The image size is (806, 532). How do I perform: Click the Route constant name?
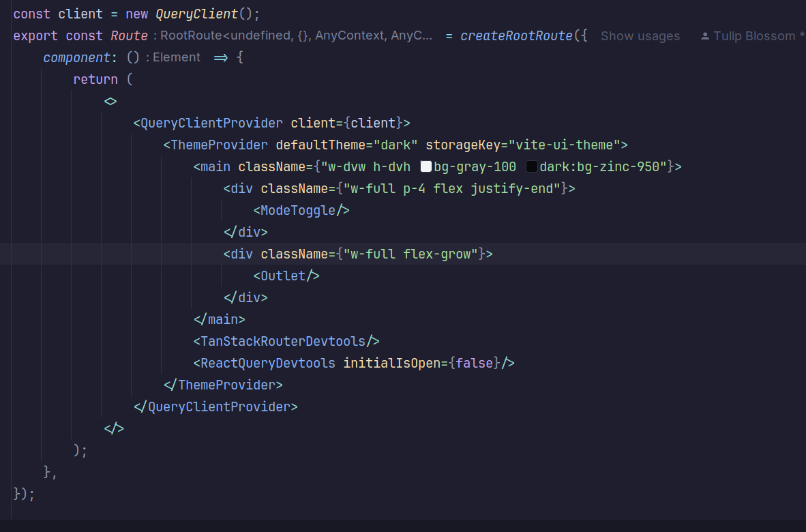pyautogui.click(x=129, y=35)
